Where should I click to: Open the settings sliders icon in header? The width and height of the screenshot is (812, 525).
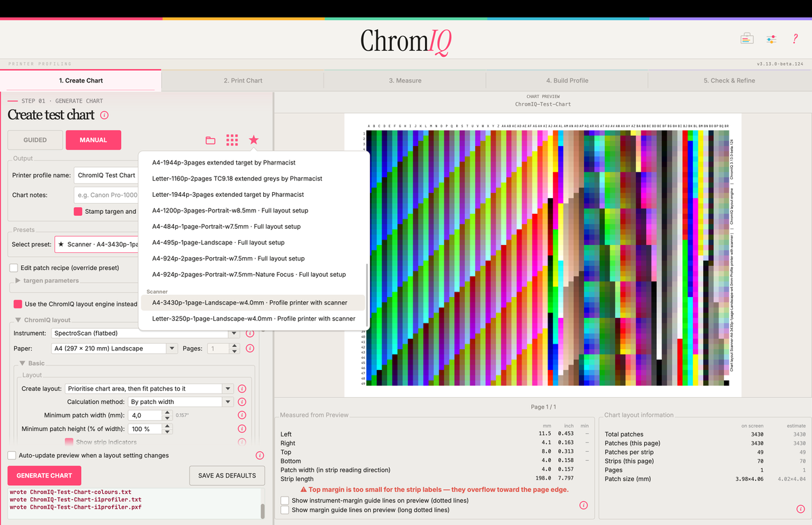771,39
